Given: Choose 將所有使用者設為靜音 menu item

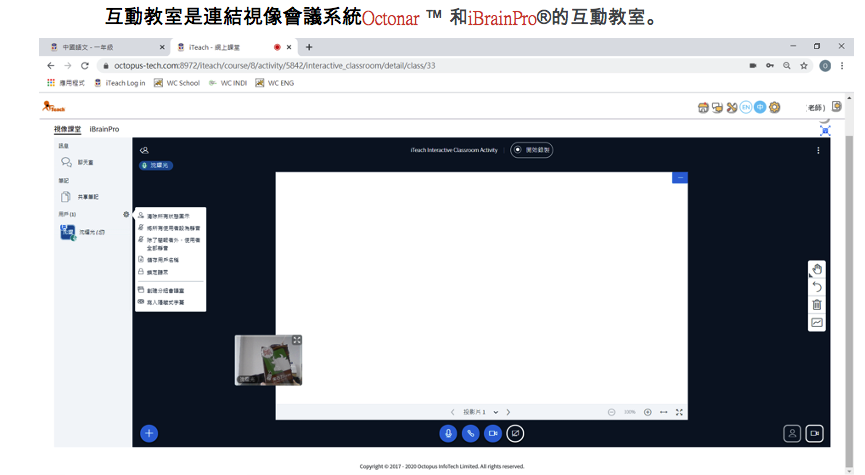Looking at the screenshot, I should point(170,228).
